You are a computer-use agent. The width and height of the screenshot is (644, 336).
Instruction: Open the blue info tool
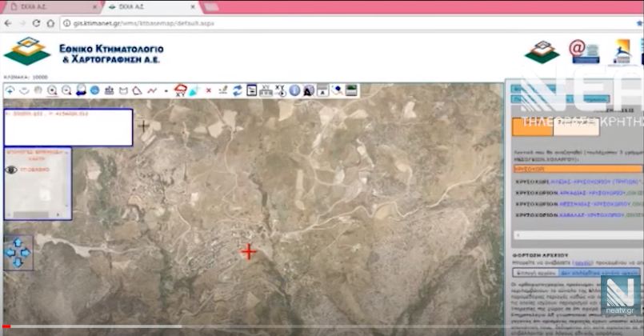click(x=294, y=90)
